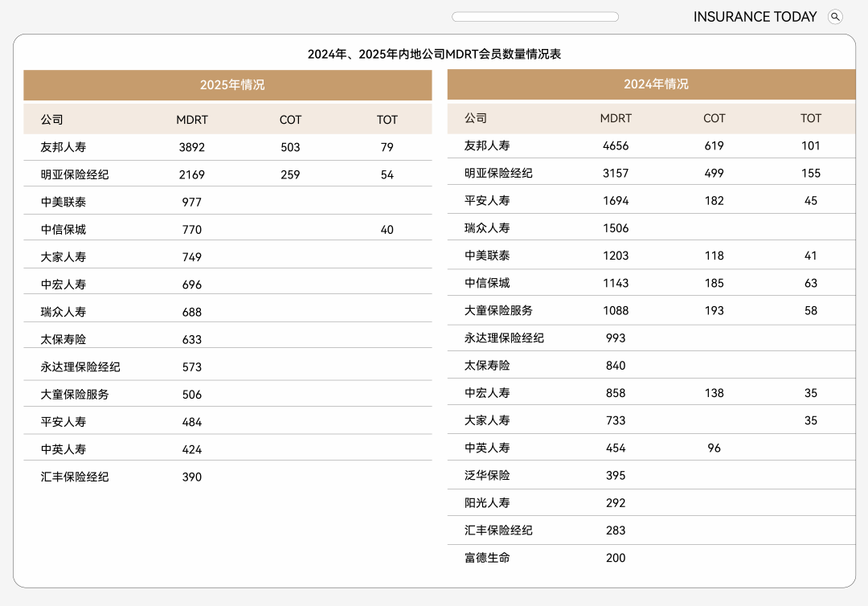Click the magnifier search icon
Image resolution: width=868 pixels, height=606 pixels.
[x=835, y=17]
